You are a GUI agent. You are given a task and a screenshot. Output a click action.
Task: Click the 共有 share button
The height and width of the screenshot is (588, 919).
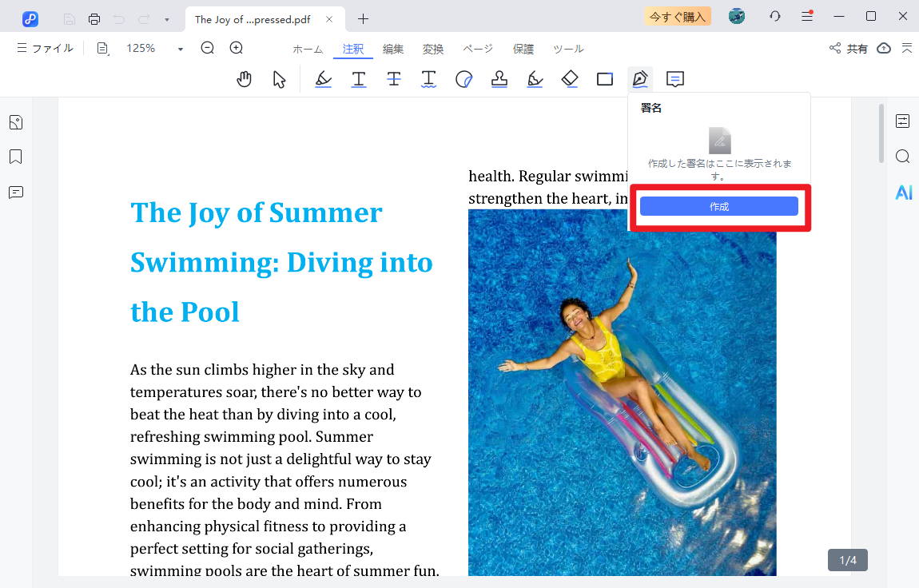point(849,49)
